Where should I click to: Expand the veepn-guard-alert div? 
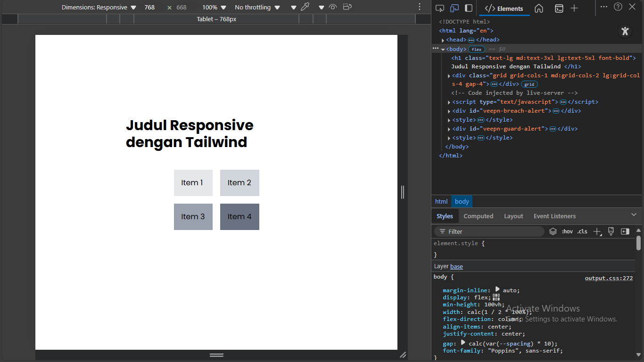449,129
